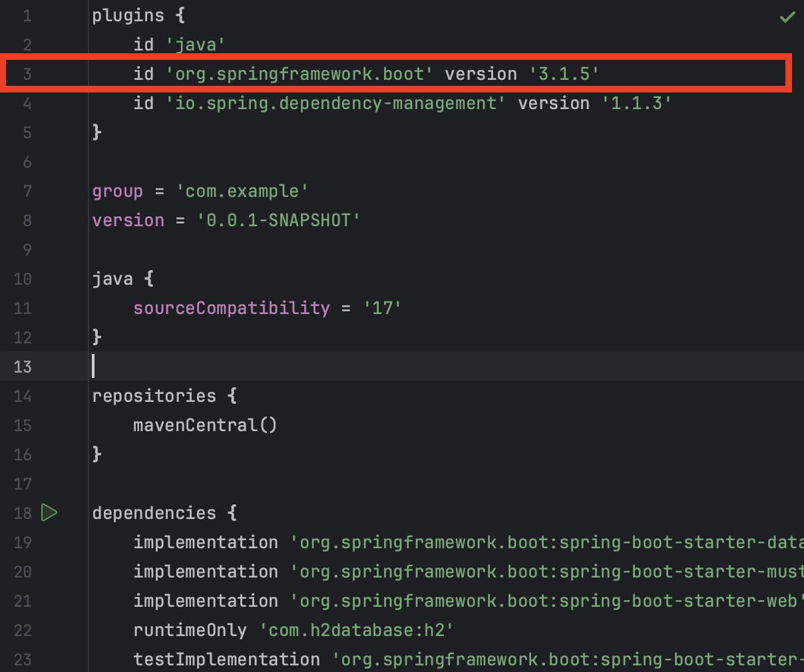
Task: Click the version property on line 8
Action: click(x=128, y=220)
